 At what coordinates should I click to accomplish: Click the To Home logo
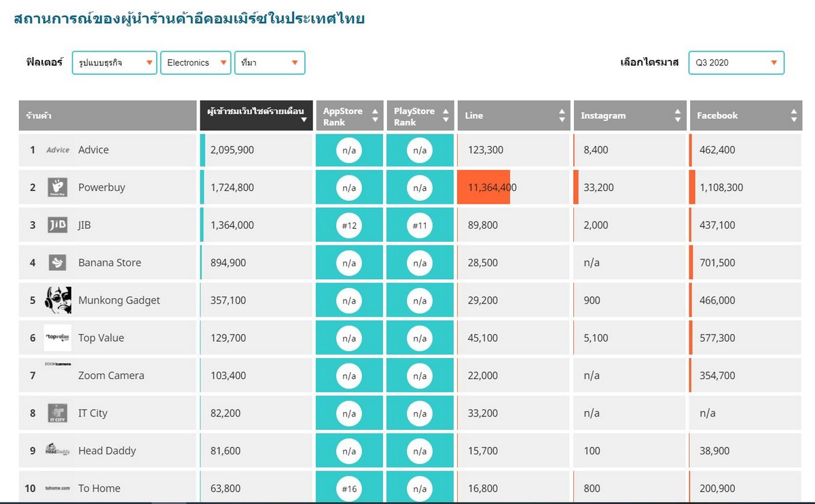point(58,488)
